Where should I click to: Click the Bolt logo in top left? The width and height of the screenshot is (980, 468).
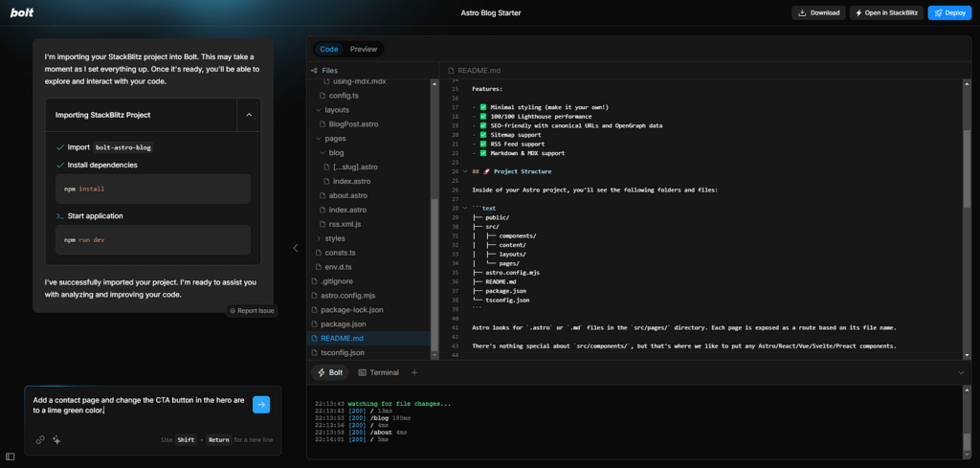point(22,12)
